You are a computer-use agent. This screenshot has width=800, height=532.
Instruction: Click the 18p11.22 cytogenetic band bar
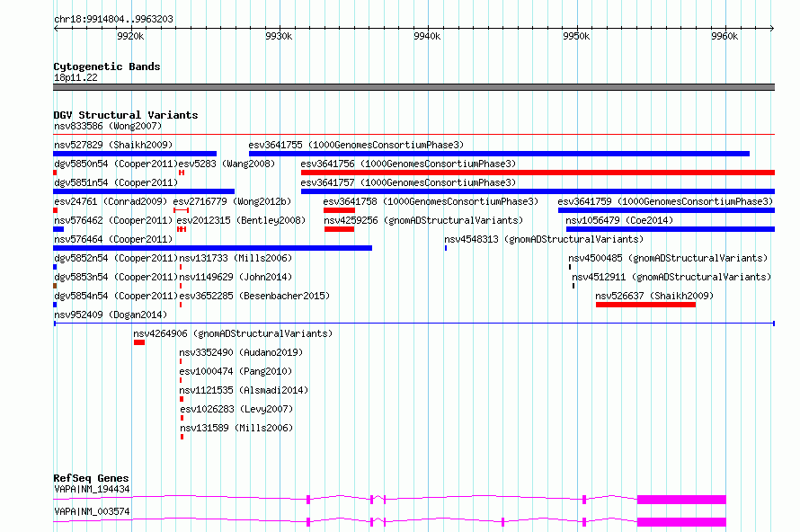tap(413, 87)
